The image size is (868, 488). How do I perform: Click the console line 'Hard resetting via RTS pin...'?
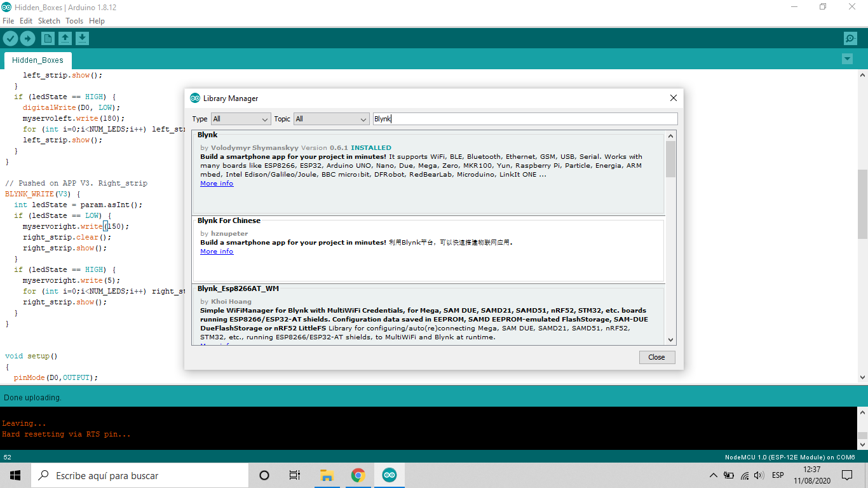(x=66, y=435)
